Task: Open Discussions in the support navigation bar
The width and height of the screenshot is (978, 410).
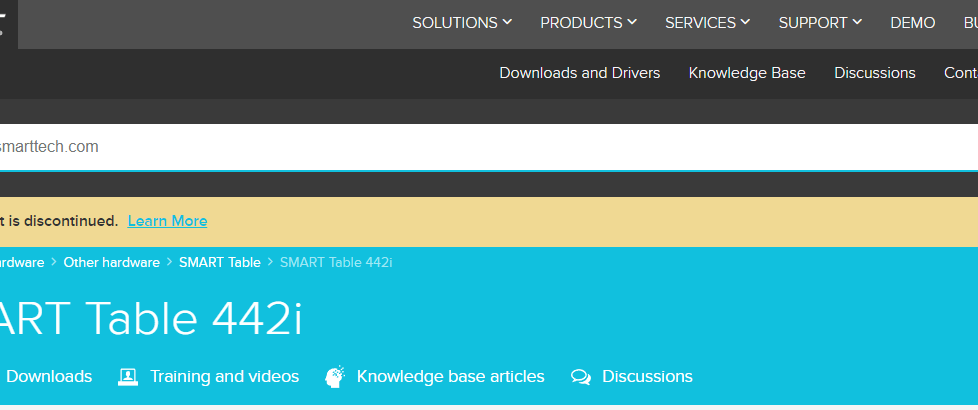Action: (874, 73)
